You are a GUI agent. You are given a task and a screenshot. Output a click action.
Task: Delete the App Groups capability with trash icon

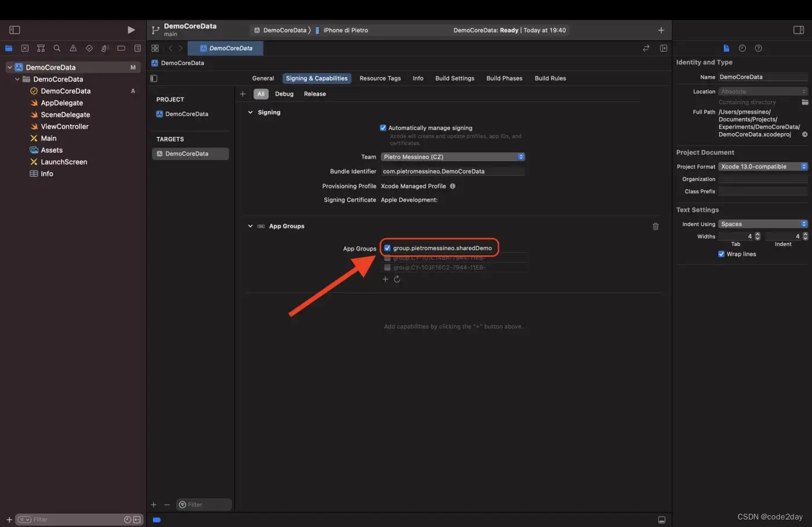point(655,226)
